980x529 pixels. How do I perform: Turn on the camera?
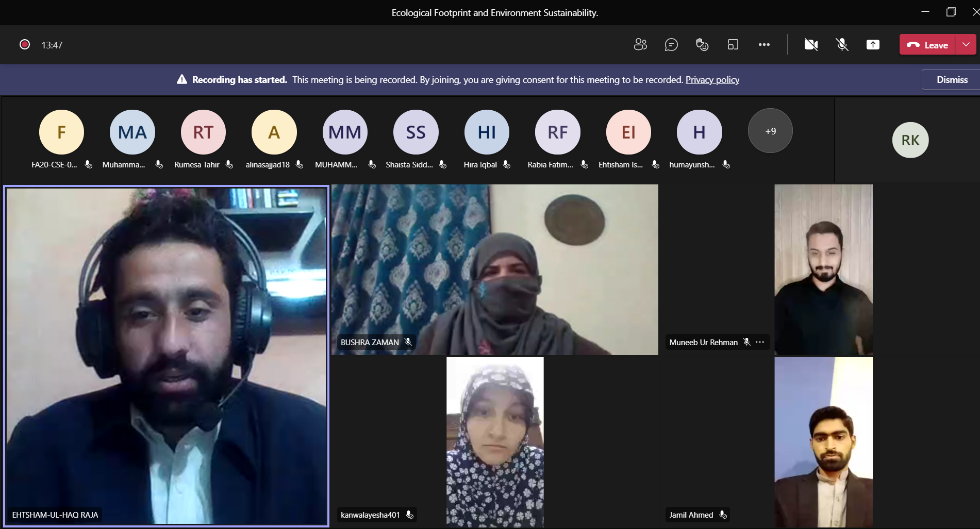pyautogui.click(x=811, y=45)
